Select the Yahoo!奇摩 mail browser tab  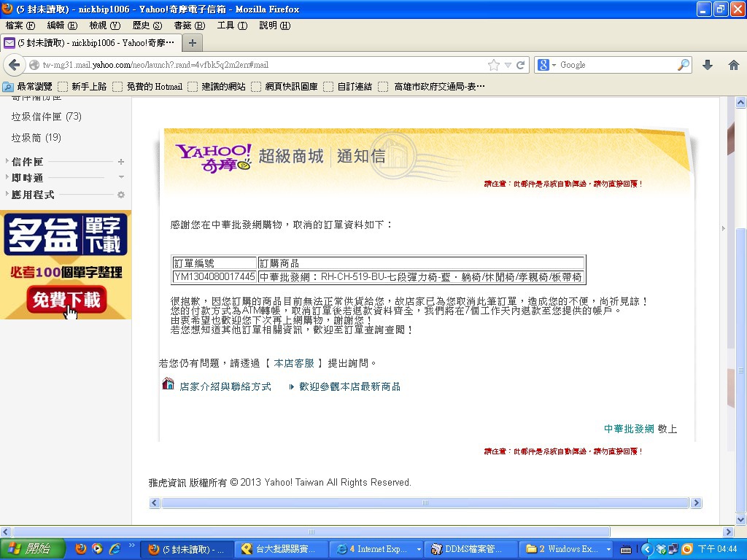90,43
